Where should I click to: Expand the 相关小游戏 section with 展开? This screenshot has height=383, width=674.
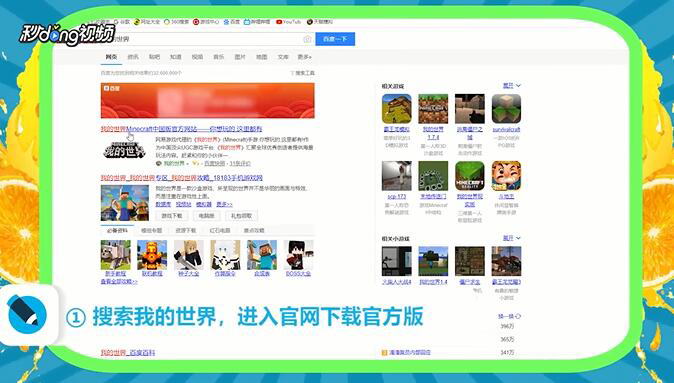(x=512, y=238)
